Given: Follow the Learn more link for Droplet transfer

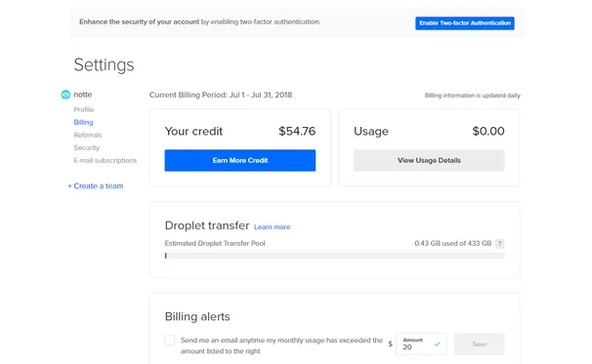Looking at the screenshot, I should tap(272, 227).
